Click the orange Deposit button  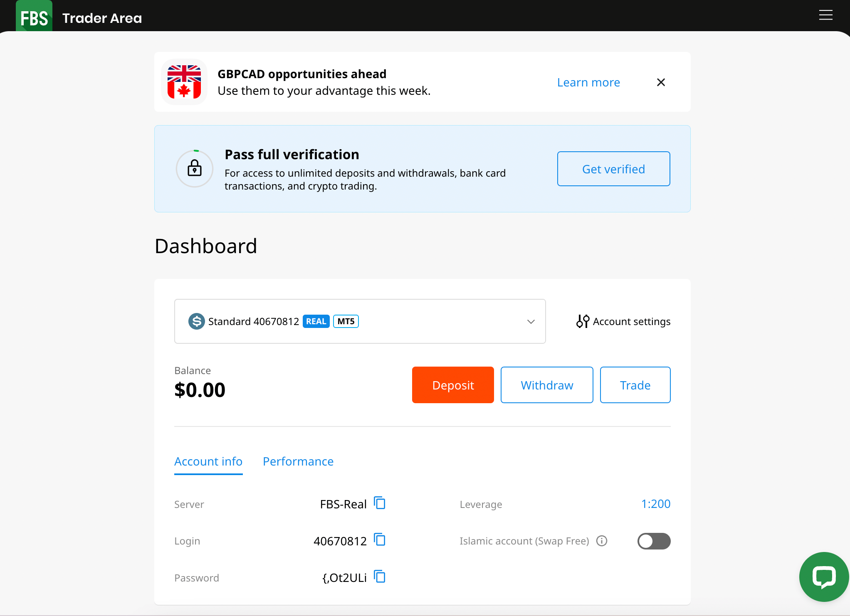click(453, 384)
